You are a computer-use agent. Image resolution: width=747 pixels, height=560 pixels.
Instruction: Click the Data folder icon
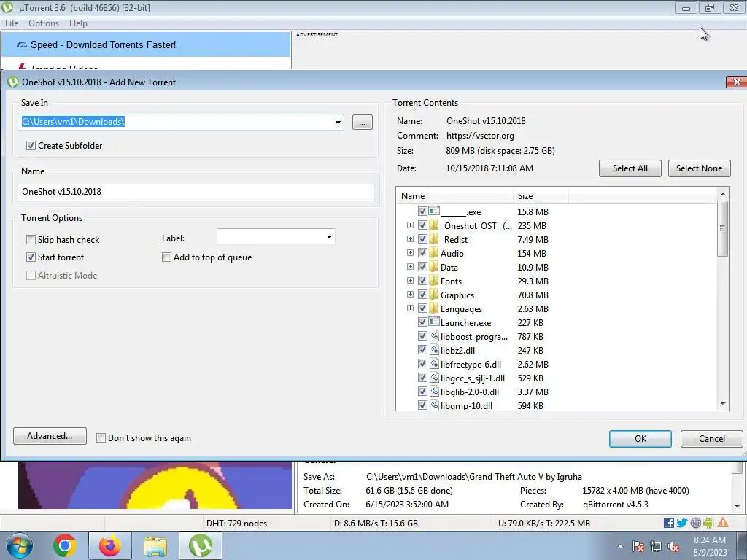tap(433, 267)
